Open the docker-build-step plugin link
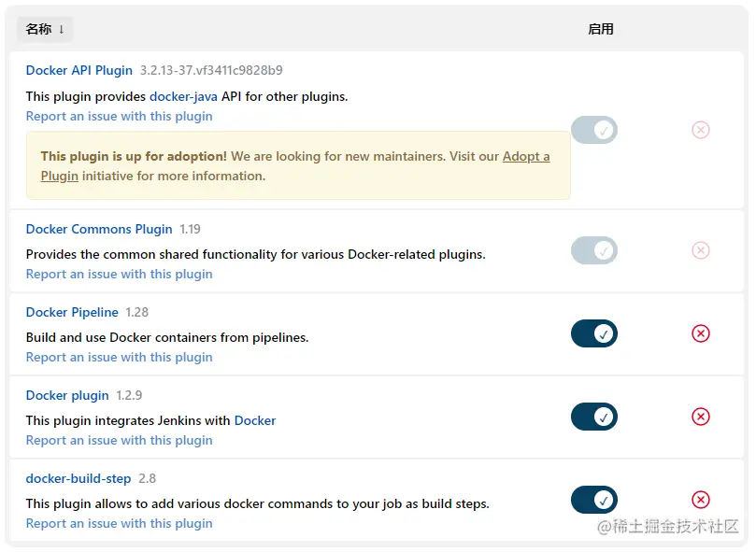756x552 pixels. 78,478
